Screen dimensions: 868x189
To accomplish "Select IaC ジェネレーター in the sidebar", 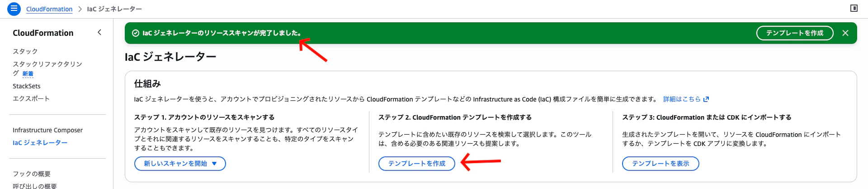I will pyautogui.click(x=40, y=143).
